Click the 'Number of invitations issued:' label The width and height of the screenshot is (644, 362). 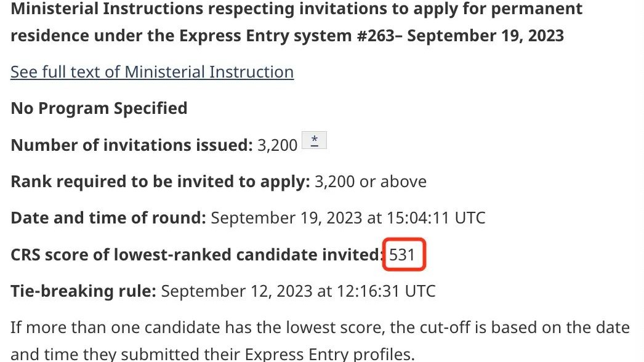pos(131,145)
